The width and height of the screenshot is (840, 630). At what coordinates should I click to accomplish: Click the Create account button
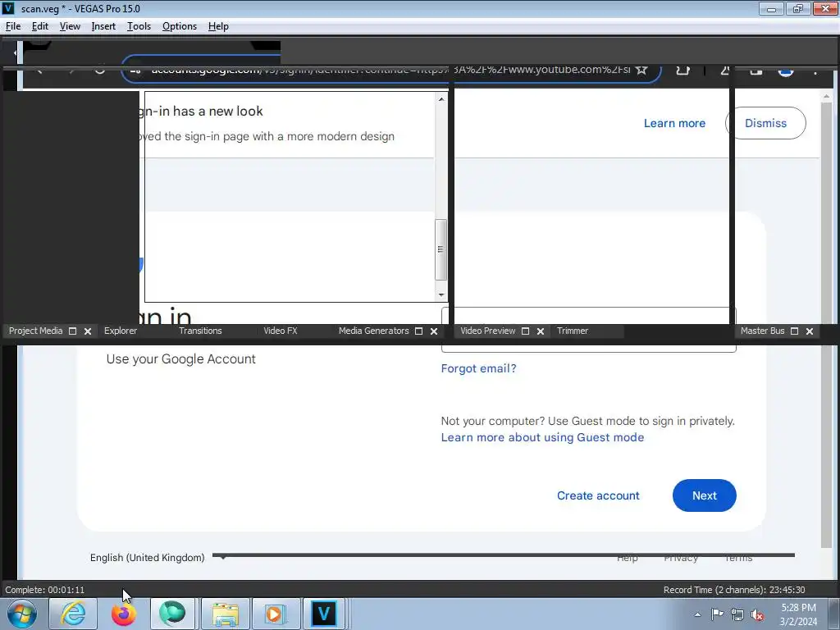click(x=598, y=495)
